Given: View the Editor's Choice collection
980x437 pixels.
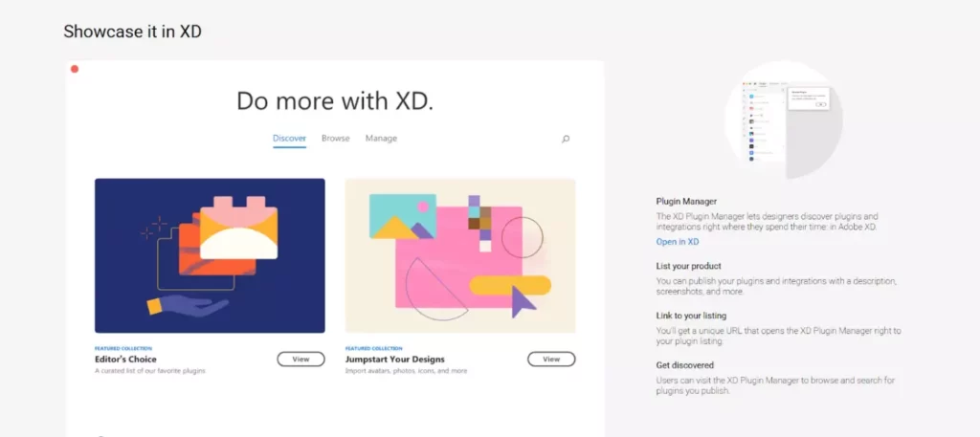Looking at the screenshot, I should coord(301,360).
